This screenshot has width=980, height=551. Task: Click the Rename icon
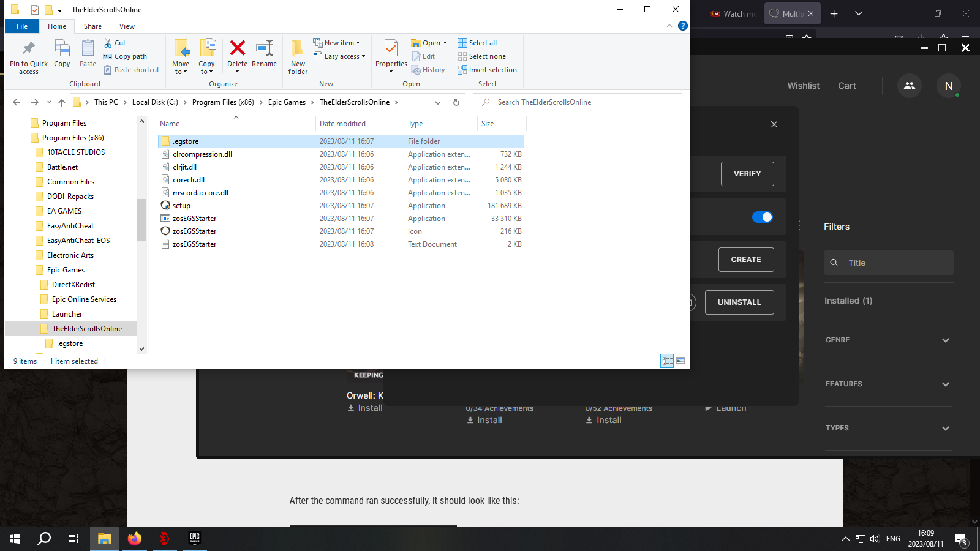pos(264,48)
